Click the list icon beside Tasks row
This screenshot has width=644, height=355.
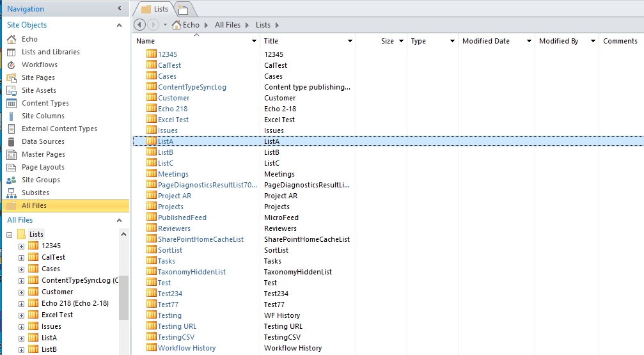(x=152, y=260)
